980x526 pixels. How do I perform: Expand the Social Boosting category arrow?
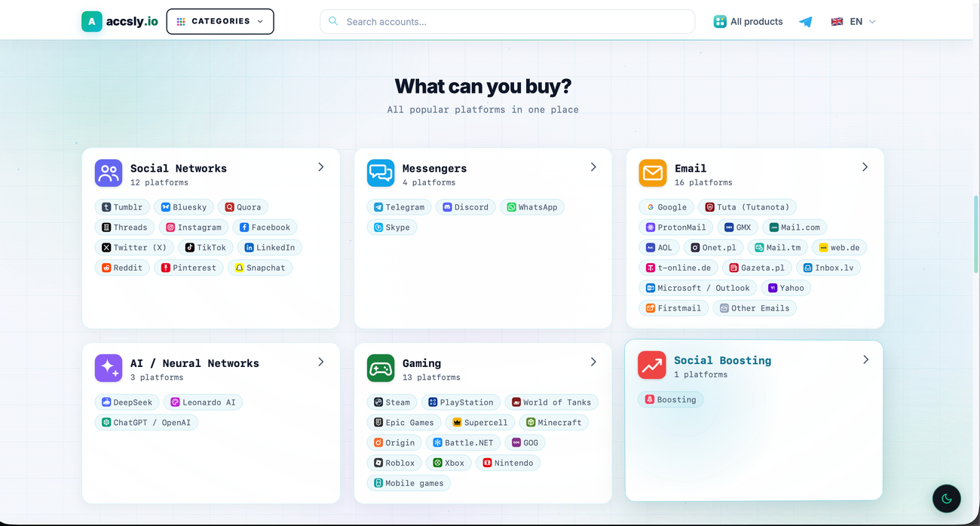tap(865, 360)
